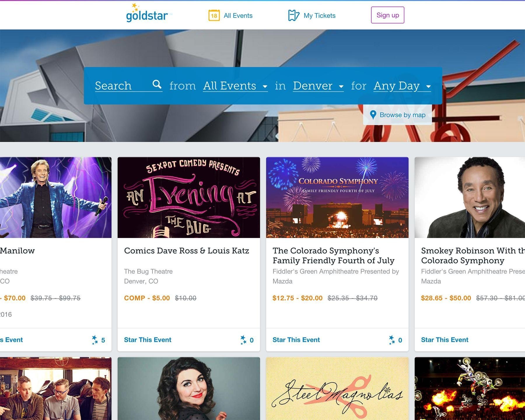Open Smokey Robinson With the Colorado Symphony title
This screenshot has height=420, width=525.
(473, 256)
